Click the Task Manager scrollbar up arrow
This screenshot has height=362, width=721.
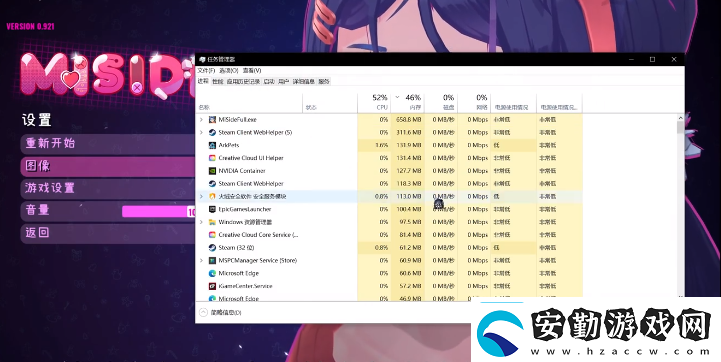681,118
